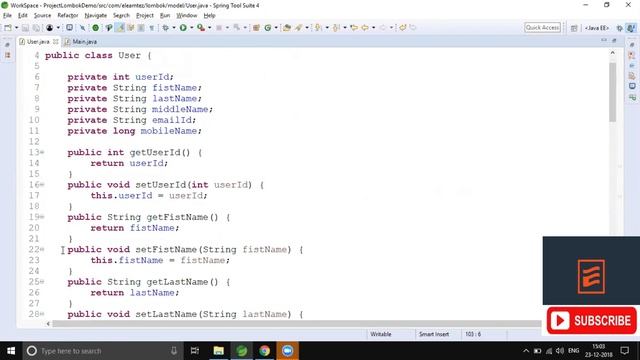Open Chrome from the taskbar

264,351
